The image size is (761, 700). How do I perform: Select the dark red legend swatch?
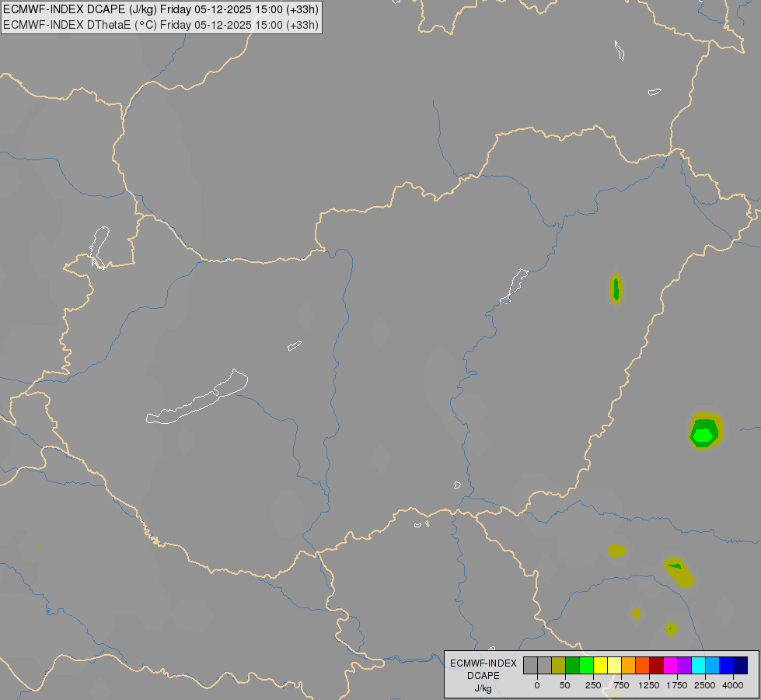coord(657,666)
